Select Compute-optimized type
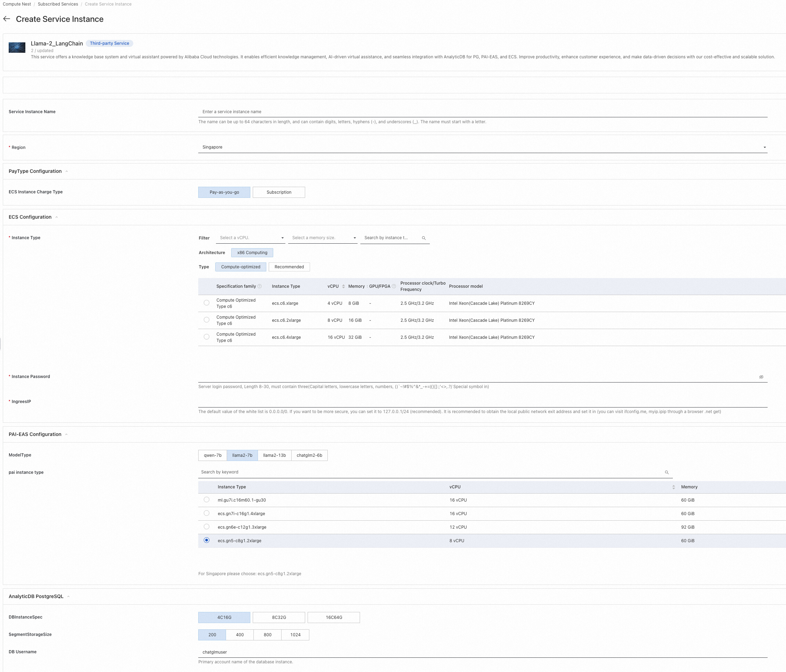Viewport: 786px width, 672px height. [241, 267]
